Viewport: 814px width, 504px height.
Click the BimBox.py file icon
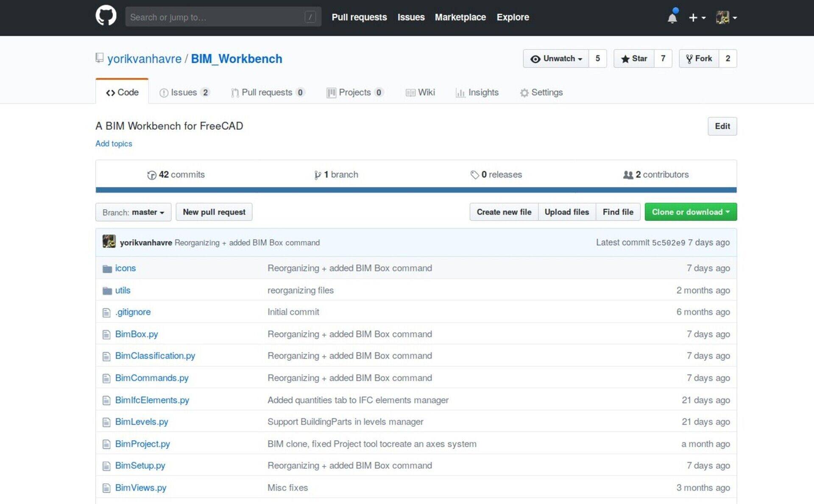click(106, 335)
